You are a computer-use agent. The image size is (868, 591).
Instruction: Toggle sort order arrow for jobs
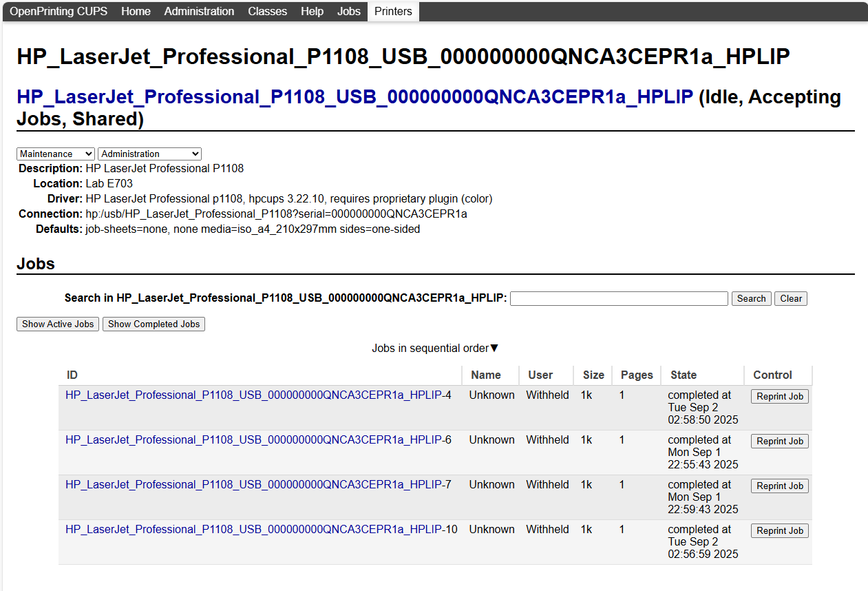[494, 349]
